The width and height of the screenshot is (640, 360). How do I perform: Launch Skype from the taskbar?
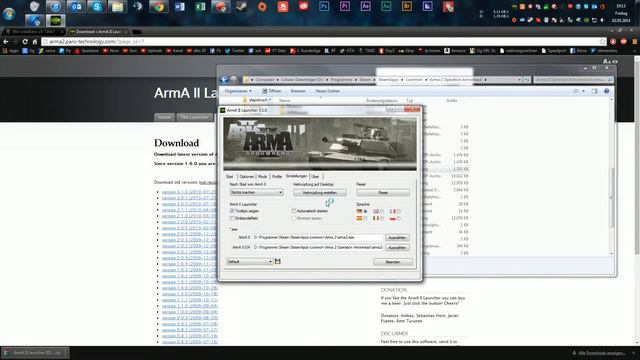(x=96, y=7)
